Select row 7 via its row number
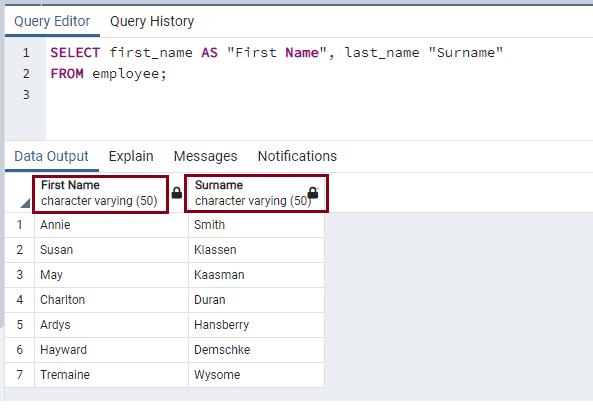 (20, 375)
